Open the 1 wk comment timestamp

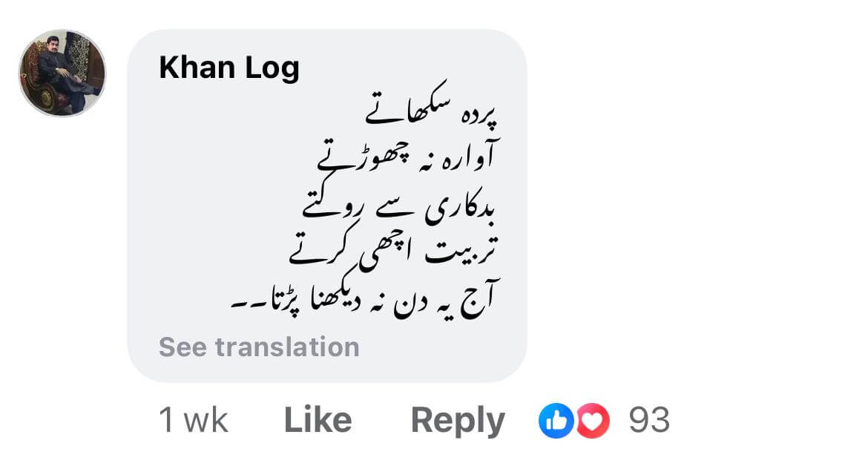(193, 420)
